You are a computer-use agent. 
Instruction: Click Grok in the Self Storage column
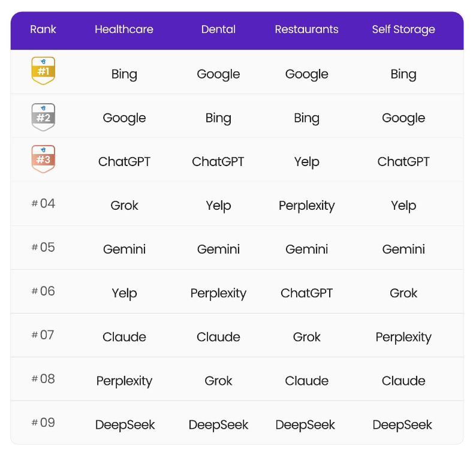403,293
